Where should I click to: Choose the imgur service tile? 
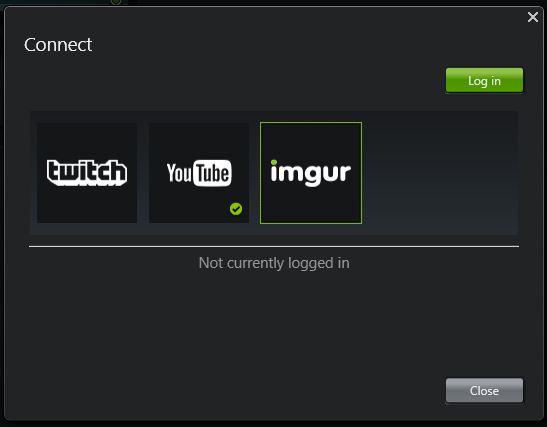tap(311, 173)
